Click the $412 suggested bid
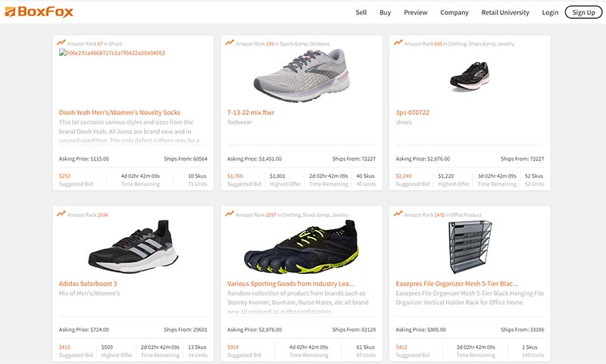606x364 pixels. (401, 347)
